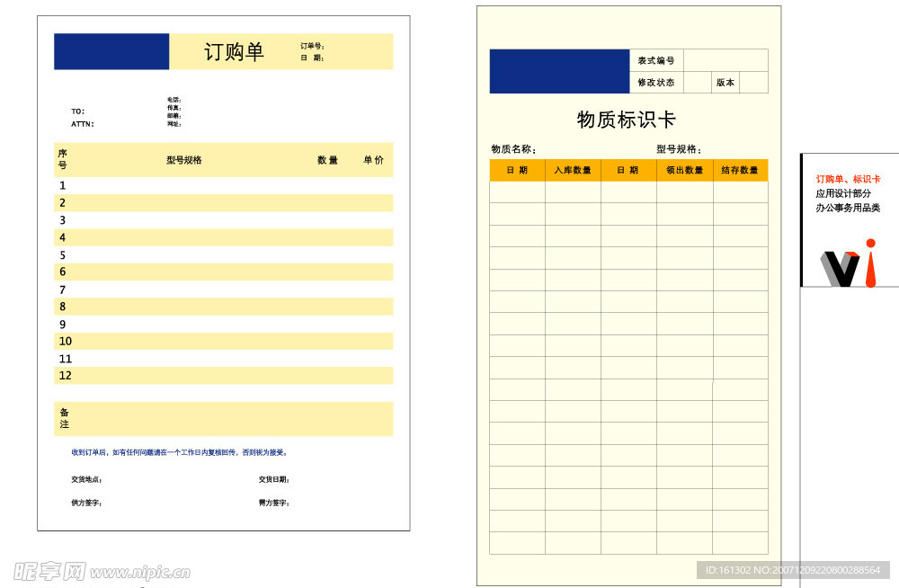Select the 电话 label on the order form

[x=174, y=100]
